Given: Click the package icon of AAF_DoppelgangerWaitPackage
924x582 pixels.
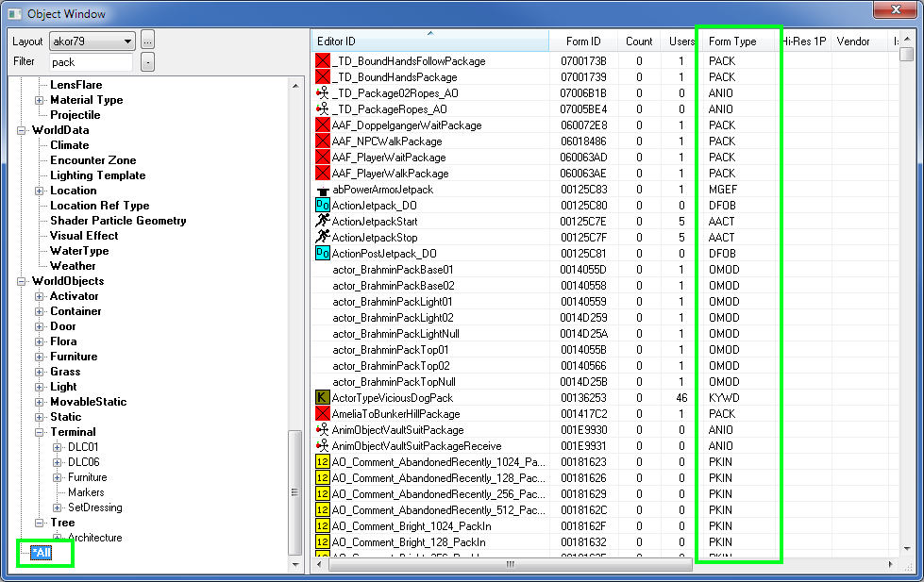Looking at the screenshot, I should (x=323, y=125).
